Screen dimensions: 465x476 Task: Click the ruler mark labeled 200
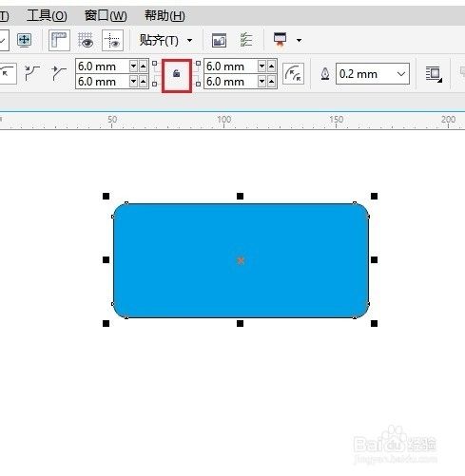[x=448, y=120]
